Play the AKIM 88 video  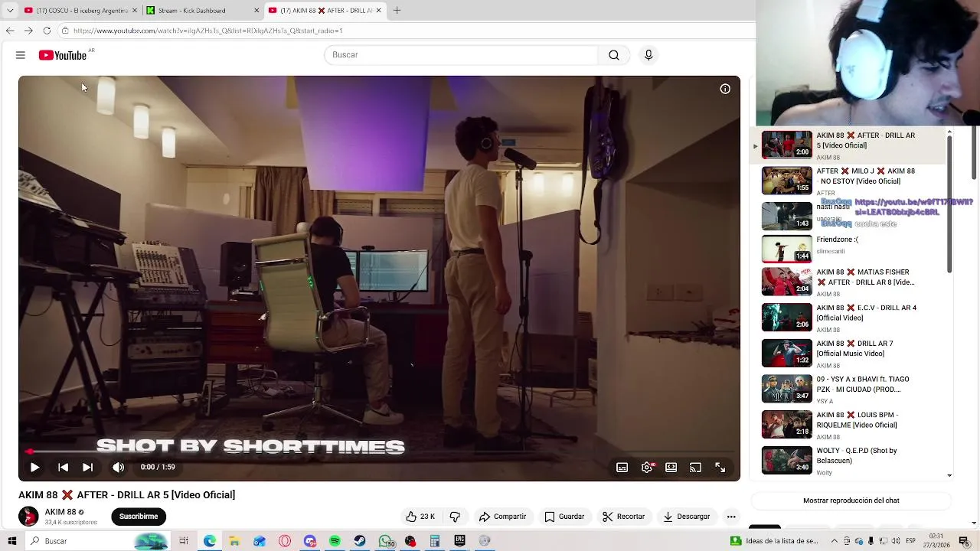point(34,467)
